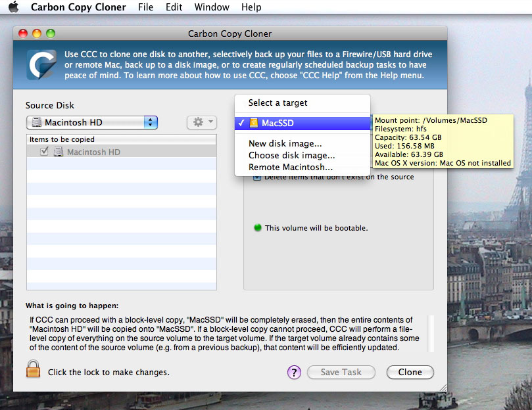
Task: Click 'This volume will be bootable.' text
Action: tap(316, 228)
